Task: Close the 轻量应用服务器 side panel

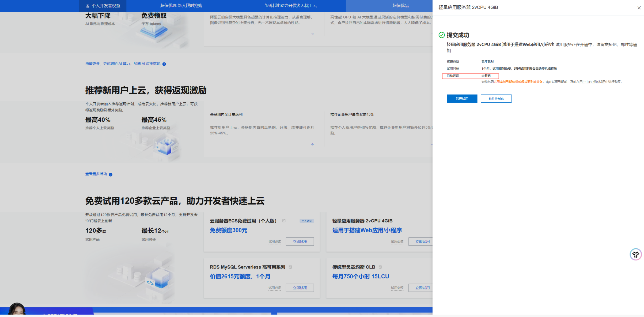Action: (639, 8)
